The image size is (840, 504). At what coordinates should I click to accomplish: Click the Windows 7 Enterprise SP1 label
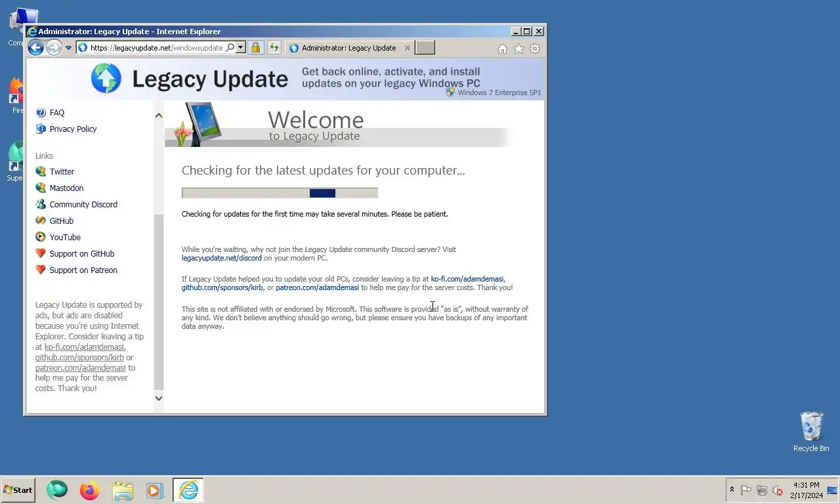tap(499, 93)
